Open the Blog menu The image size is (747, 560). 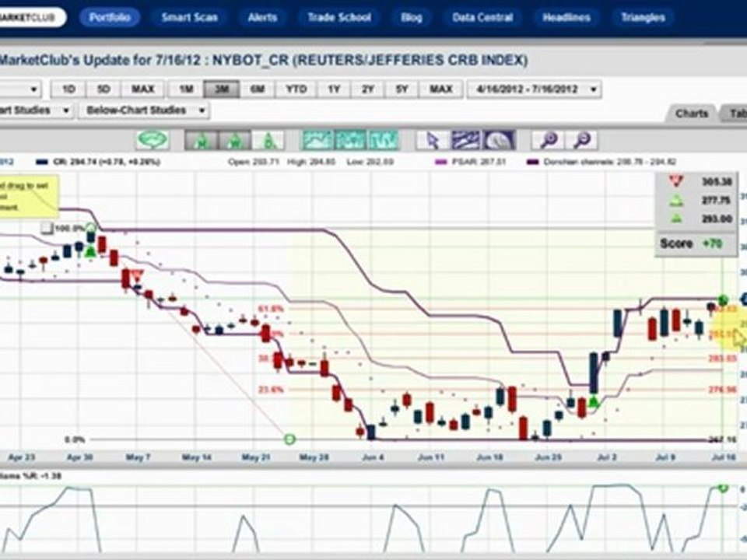pos(412,18)
